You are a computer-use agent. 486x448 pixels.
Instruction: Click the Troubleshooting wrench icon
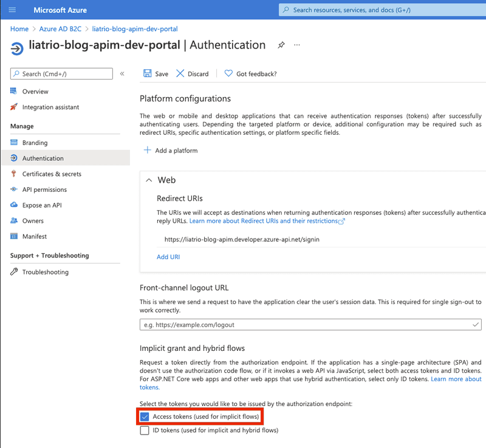[x=14, y=272]
